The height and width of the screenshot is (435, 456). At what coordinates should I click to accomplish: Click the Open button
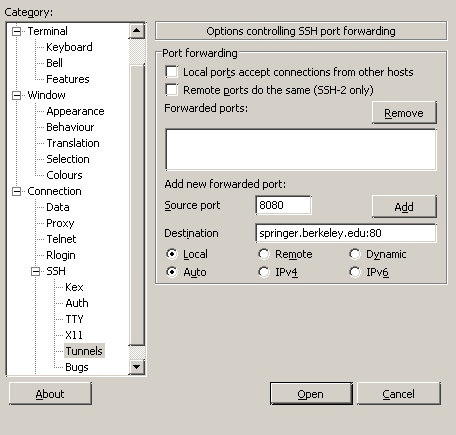point(311,394)
